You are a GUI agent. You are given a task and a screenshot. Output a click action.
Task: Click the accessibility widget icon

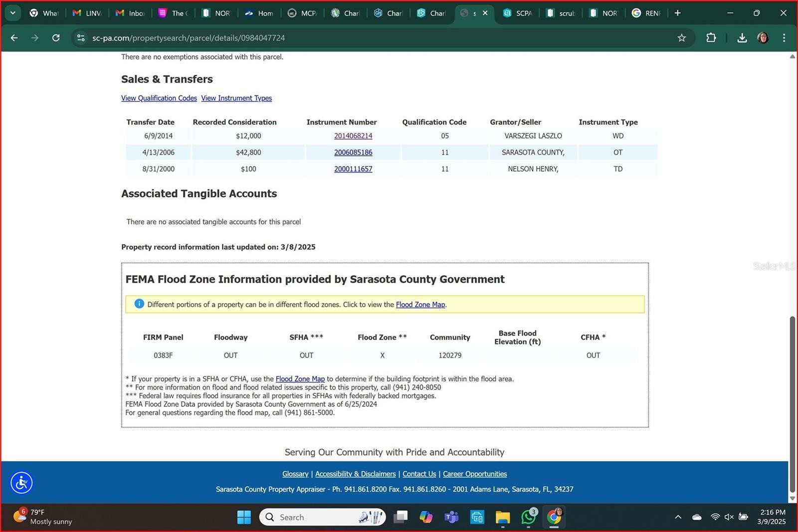click(21, 483)
